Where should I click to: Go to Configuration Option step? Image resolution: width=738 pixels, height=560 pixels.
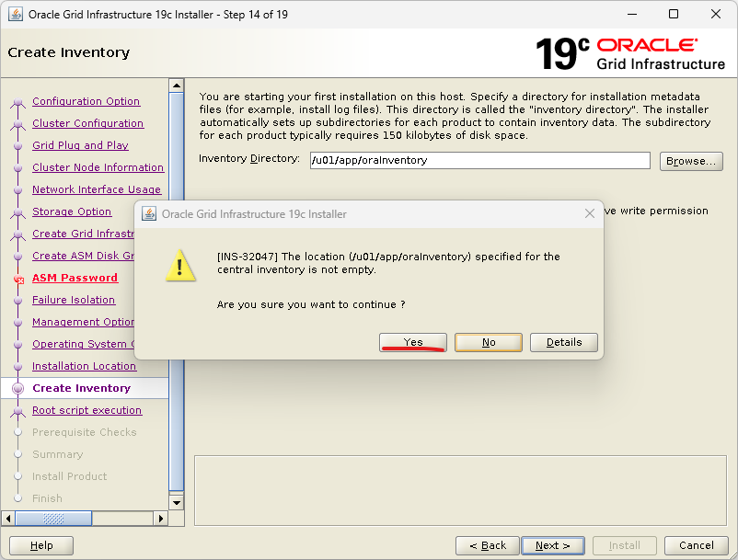(86, 101)
